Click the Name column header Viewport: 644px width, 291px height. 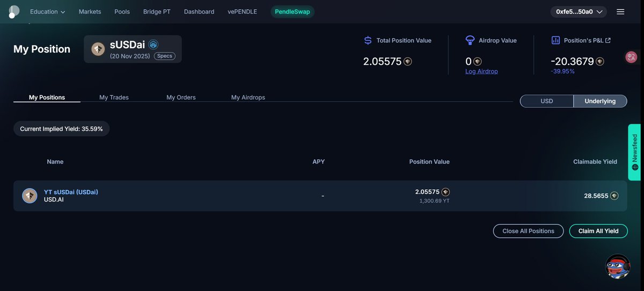tap(55, 162)
